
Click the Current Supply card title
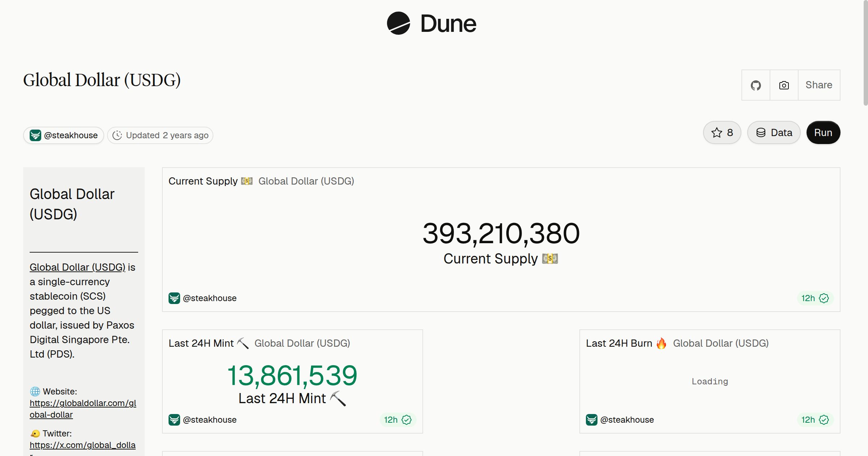click(210, 181)
